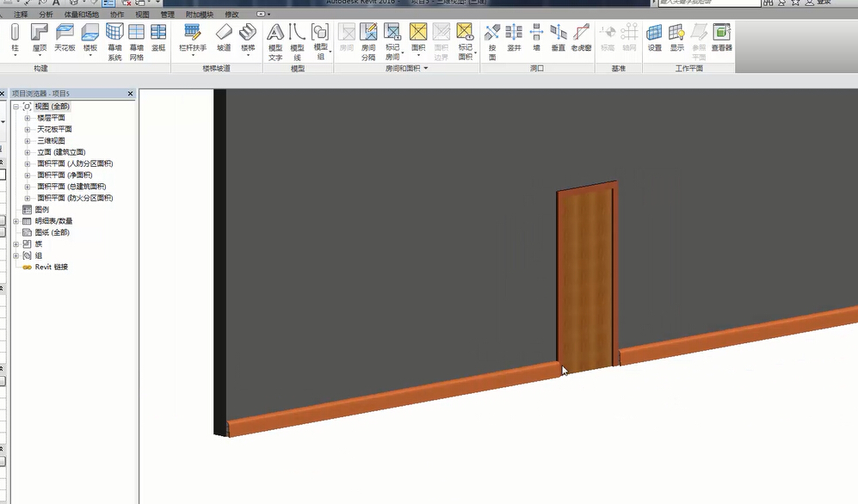
Task: Select the 柱 (Column) tool
Action: tap(15, 40)
